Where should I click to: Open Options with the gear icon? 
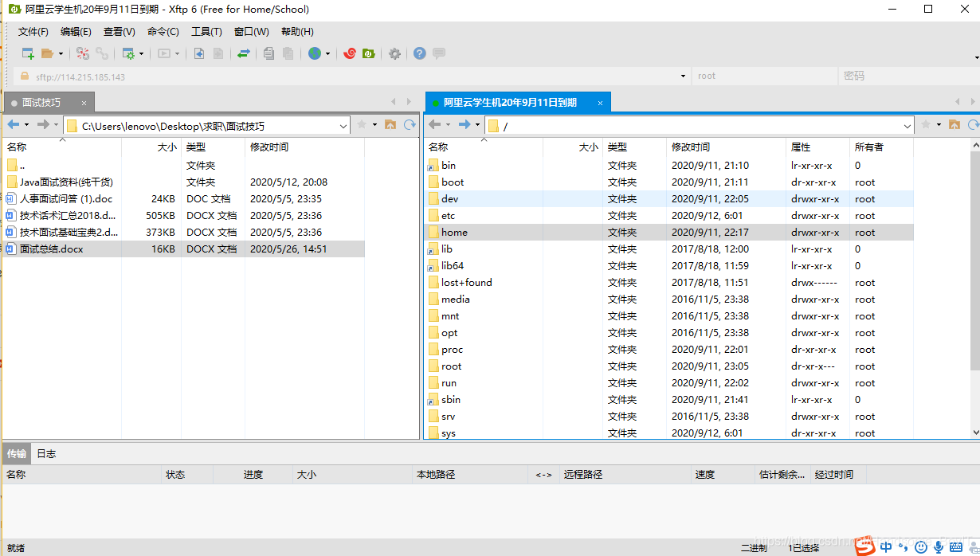[x=394, y=53]
